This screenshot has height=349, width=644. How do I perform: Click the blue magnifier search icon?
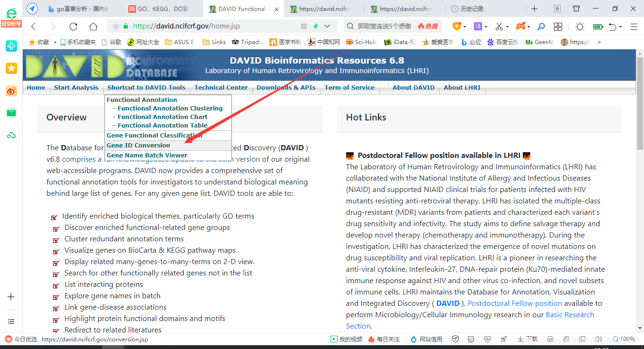tap(541, 27)
